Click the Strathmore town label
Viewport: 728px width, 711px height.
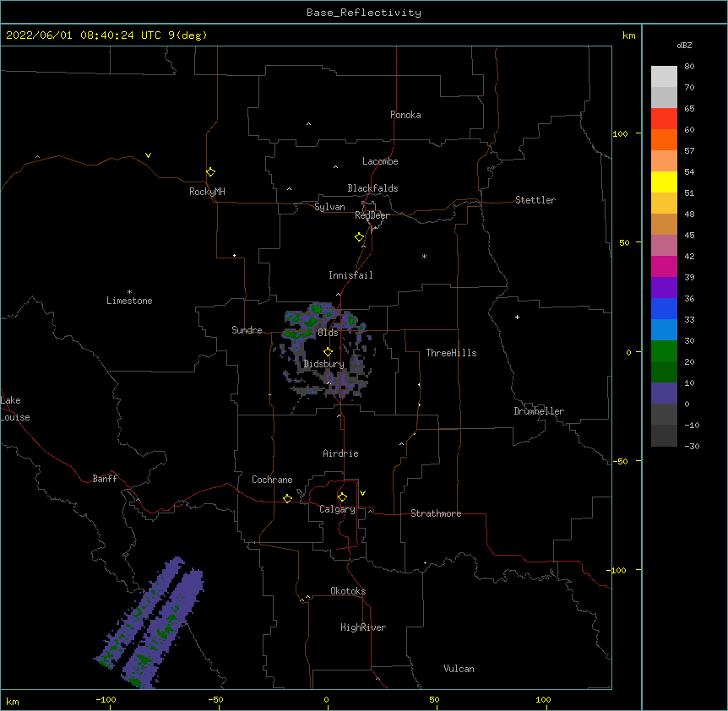[x=436, y=513]
